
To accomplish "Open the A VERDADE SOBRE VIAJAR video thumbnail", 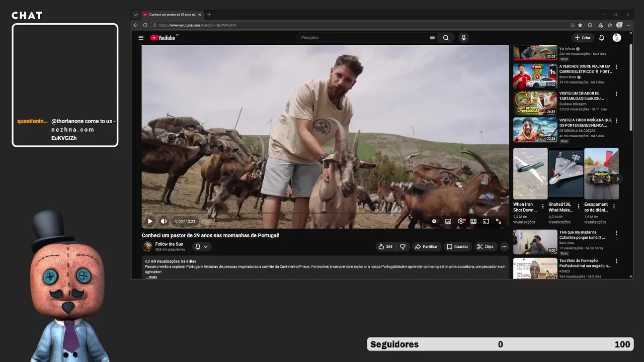I will click(535, 76).
